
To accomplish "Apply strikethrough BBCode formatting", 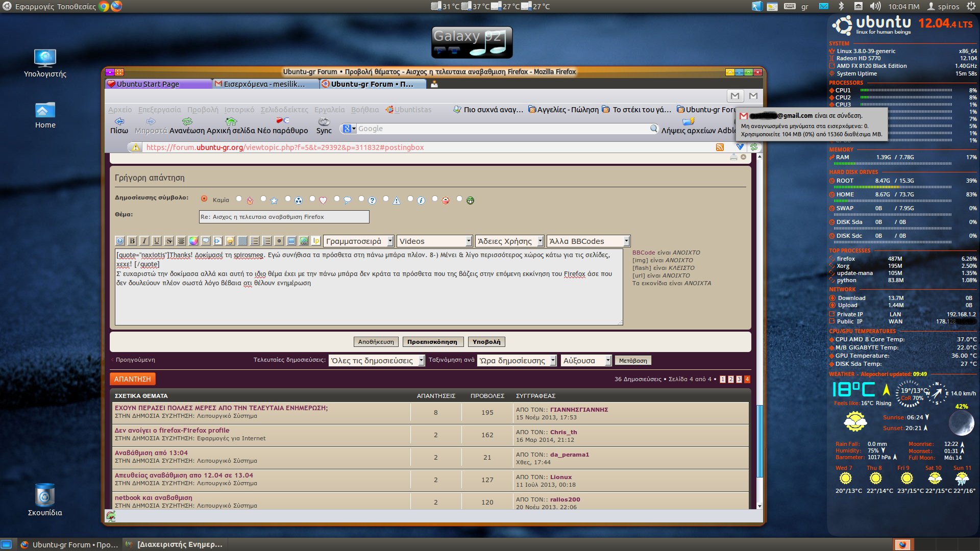I will [169, 241].
